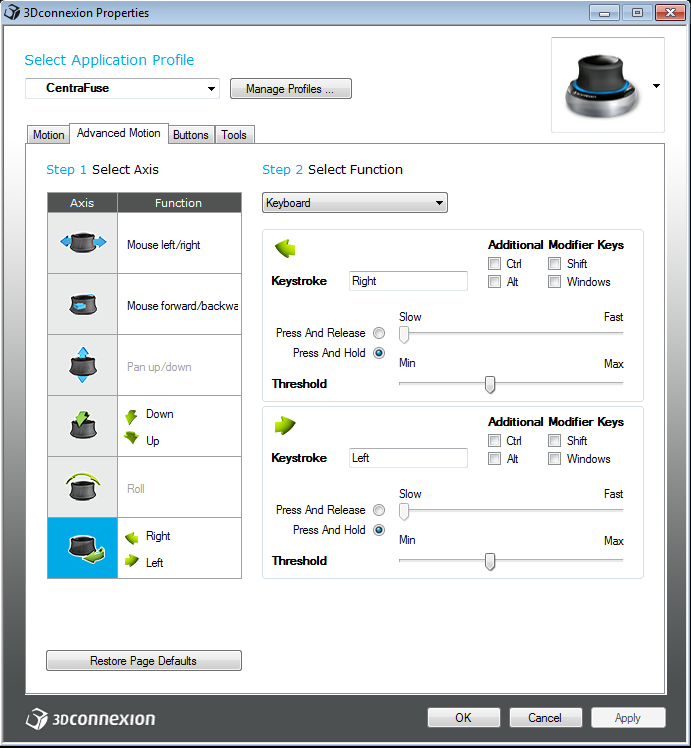Enable Windows modifier for Right keystroke
Image resolution: width=691 pixels, height=748 pixels.
point(554,281)
